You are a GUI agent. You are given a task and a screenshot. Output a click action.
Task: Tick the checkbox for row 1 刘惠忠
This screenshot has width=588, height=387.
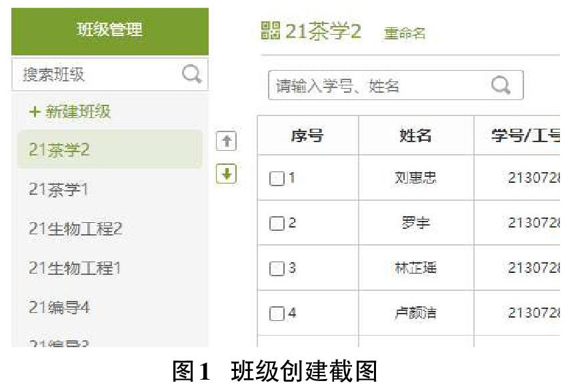pyautogui.click(x=277, y=178)
